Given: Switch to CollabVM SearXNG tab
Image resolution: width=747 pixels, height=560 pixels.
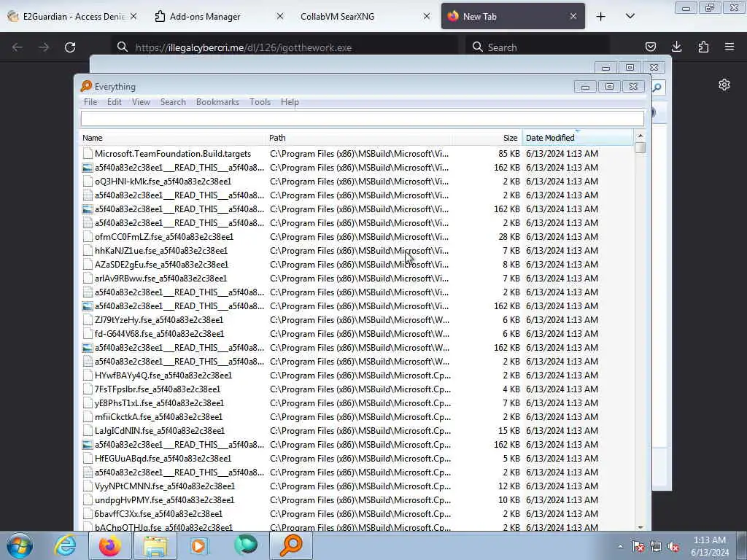Looking at the screenshot, I should tap(366, 17).
